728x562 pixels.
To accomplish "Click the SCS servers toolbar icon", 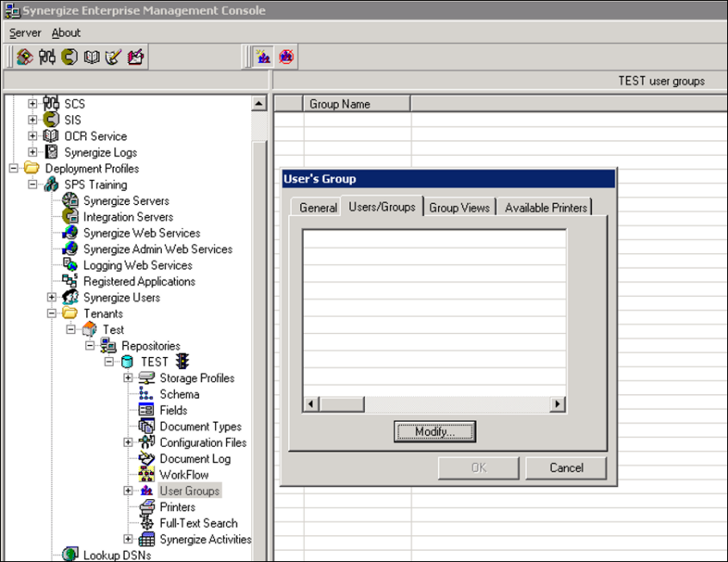I will point(47,57).
